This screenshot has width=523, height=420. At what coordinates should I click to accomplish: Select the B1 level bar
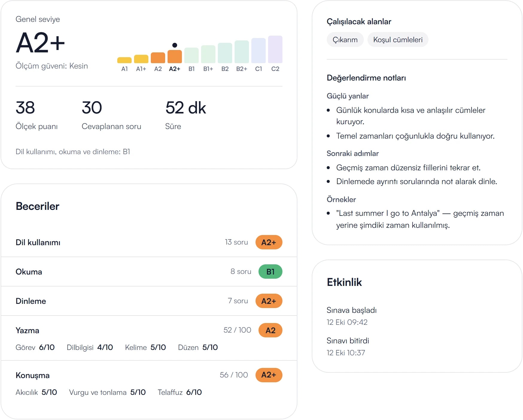click(191, 55)
